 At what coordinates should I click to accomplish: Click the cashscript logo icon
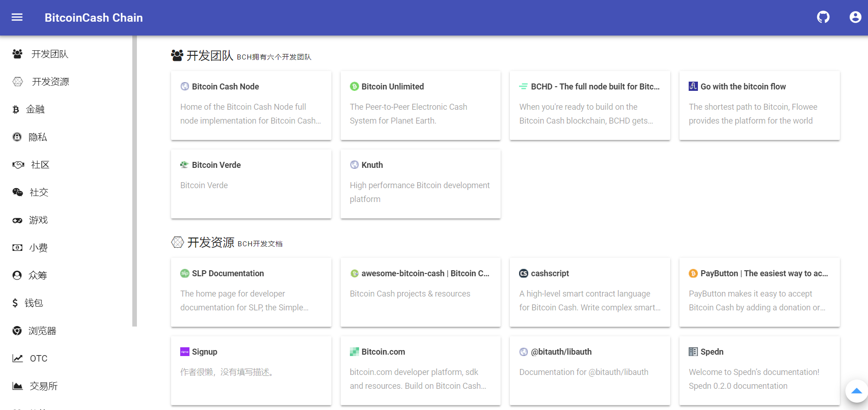524,273
